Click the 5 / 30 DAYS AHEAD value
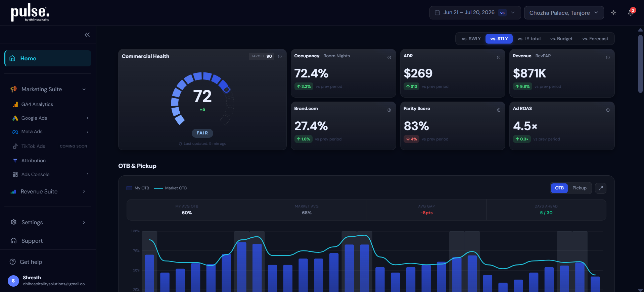The image size is (644, 292). click(546, 213)
